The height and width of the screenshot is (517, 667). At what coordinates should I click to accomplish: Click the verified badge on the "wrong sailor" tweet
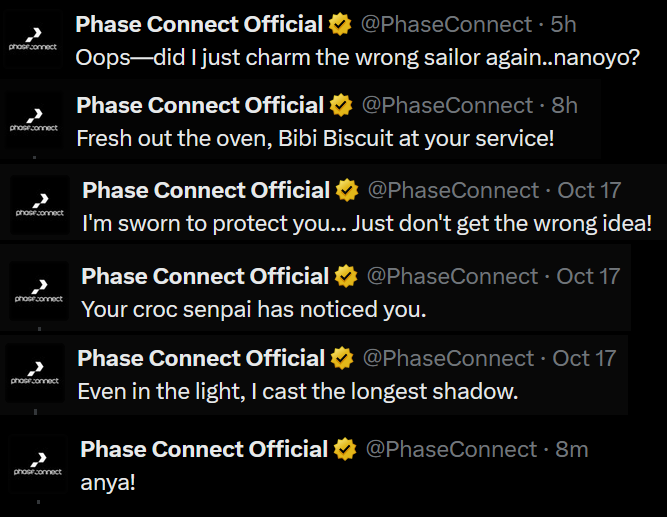341,24
